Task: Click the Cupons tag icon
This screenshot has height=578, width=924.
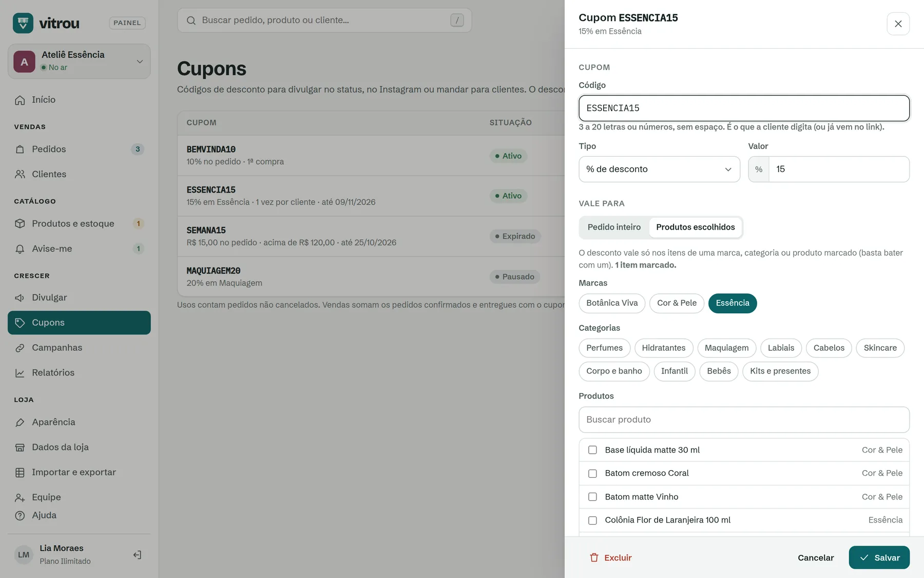Action: (20, 323)
